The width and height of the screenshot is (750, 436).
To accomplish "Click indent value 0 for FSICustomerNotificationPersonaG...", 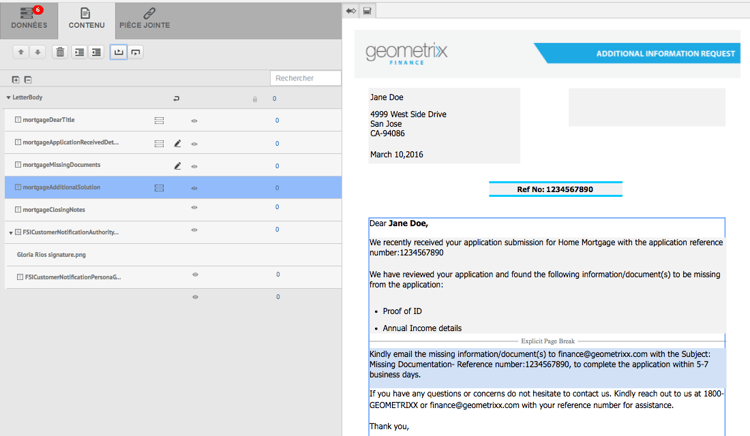I will 278,274.
